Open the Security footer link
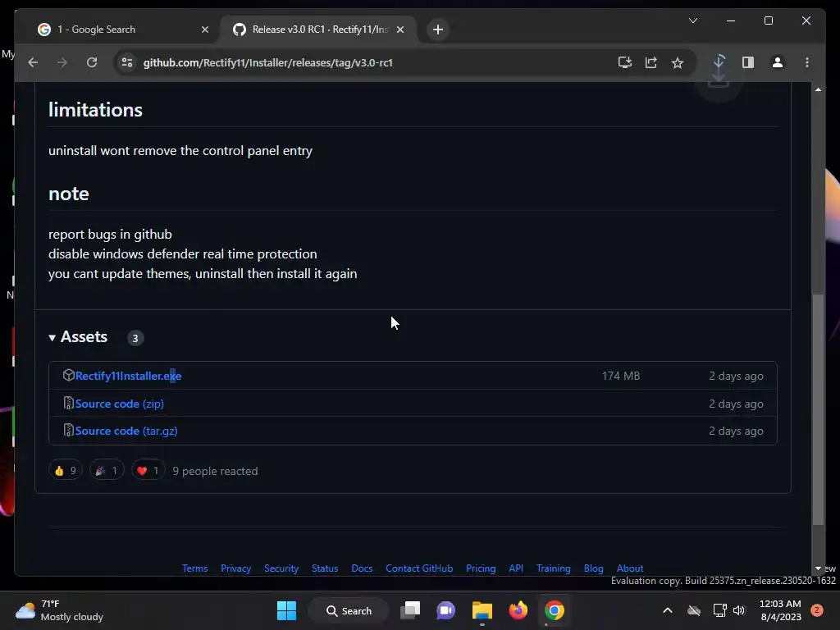 (281, 568)
